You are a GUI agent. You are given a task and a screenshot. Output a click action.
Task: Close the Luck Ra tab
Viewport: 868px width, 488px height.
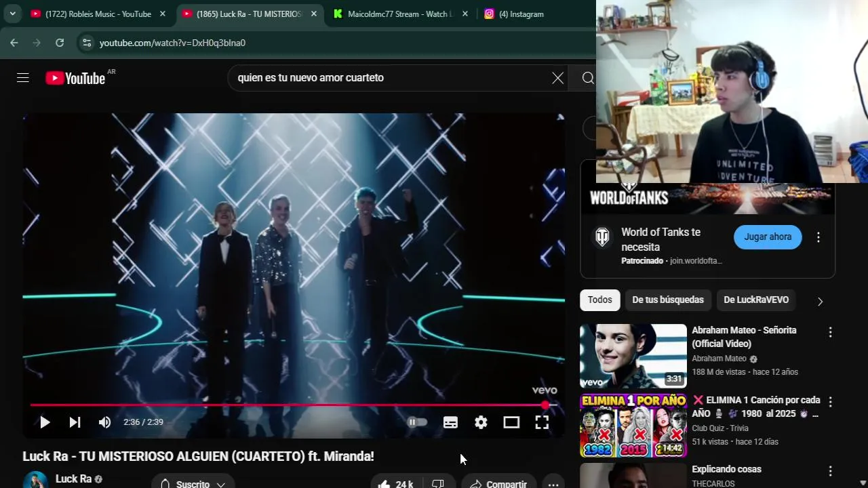pyautogui.click(x=313, y=14)
